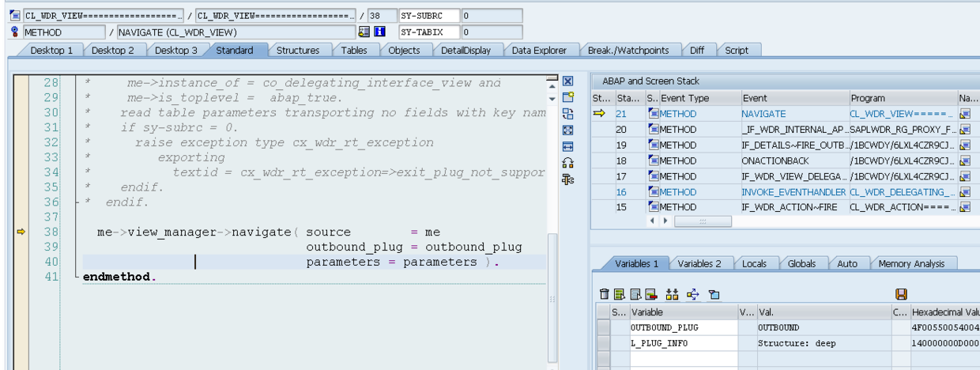Image resolution: width=980 pixels, height=370 pixels.
Task: Click the second table icon in variables toolbar
Action: coord(635,294)
